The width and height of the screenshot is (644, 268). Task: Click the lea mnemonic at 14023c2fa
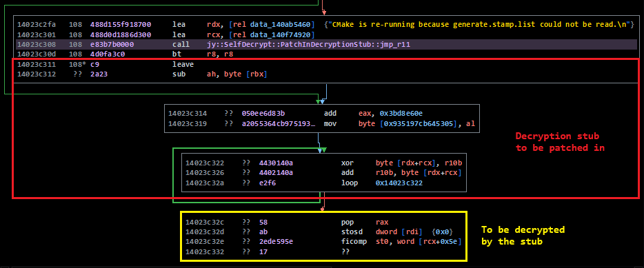click(179, 25)
